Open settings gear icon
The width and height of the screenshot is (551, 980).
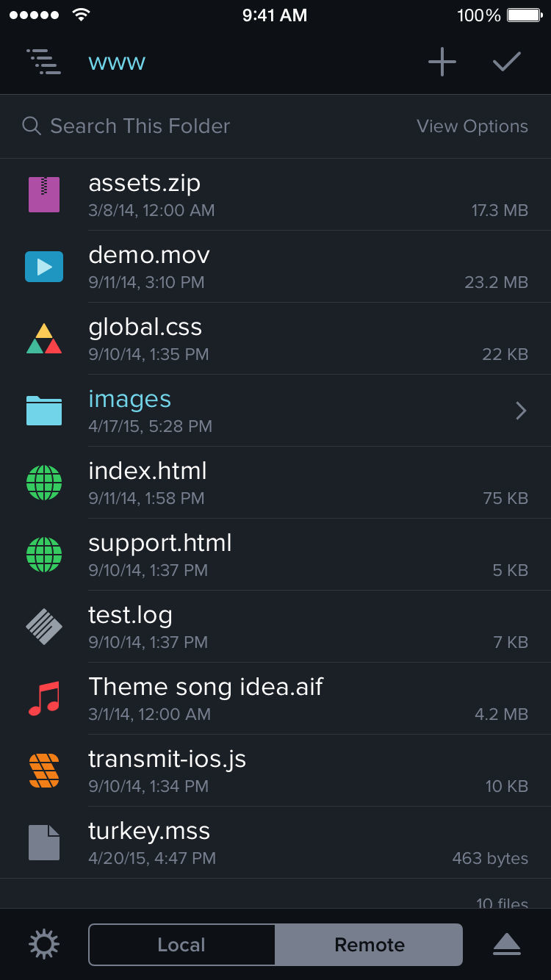pyautogui.click(x=44, y=945)
